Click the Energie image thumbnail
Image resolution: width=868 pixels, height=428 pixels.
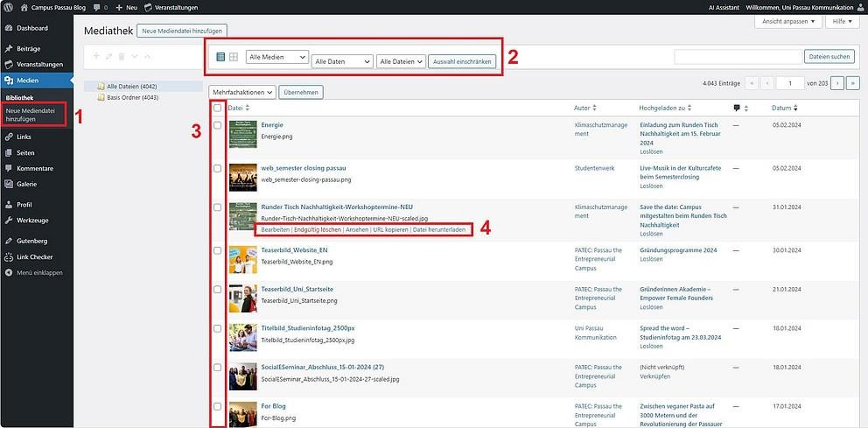click(243, 135)
